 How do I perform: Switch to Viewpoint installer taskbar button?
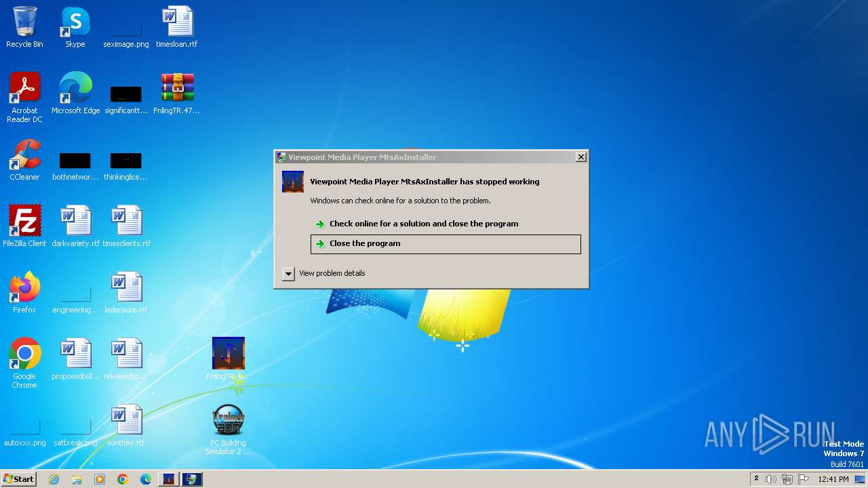coord(192,479)
